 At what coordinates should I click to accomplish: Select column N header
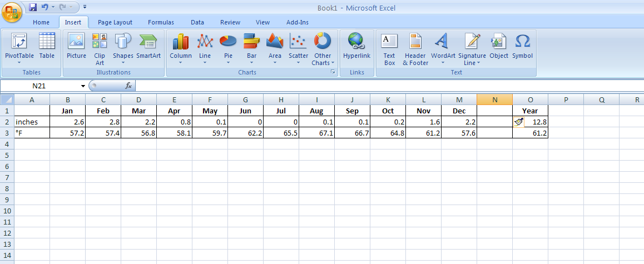tap(494, 99)
